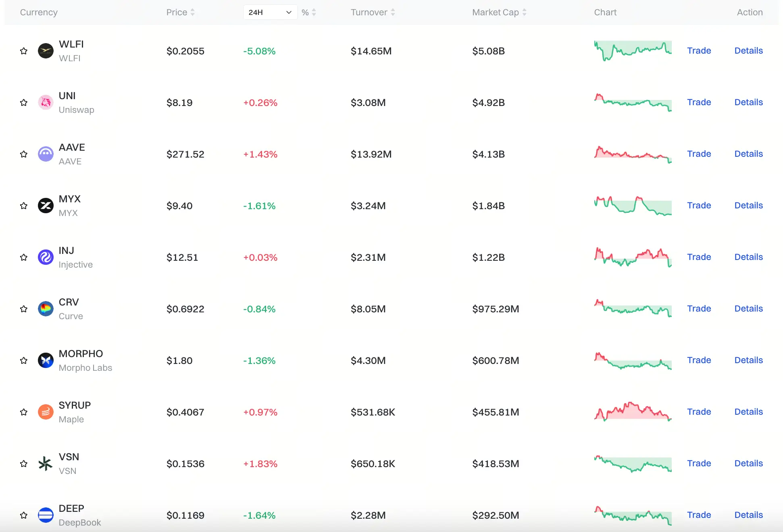Sort by percent change arrows

point(314,12)
